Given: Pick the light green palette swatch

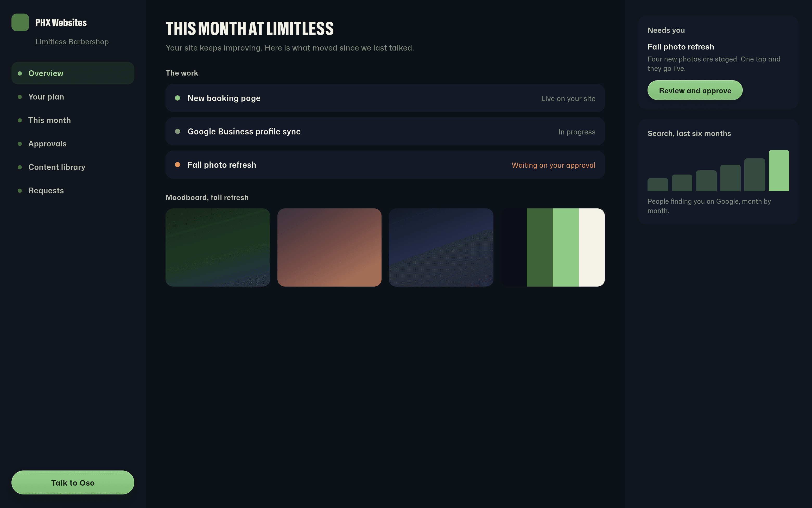Looking at the screenshot, I should click(566, 247).
